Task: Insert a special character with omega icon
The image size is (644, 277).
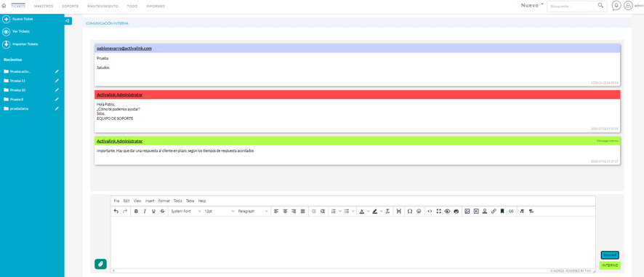Action: click(410, 212)
